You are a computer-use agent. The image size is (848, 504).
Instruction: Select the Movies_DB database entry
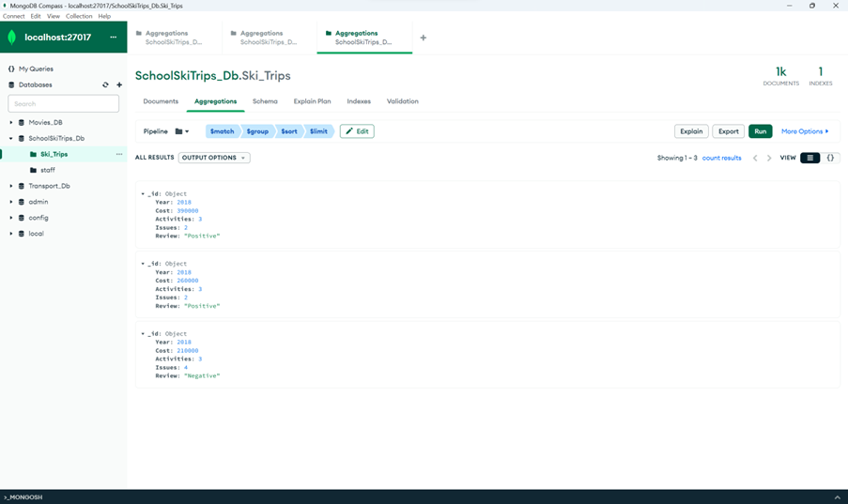(x=45, y=123)
